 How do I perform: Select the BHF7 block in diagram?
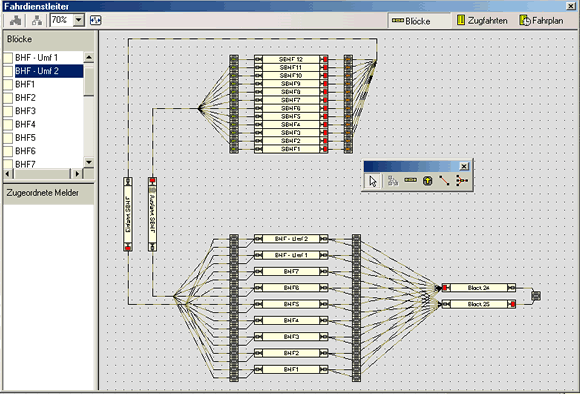(x=291, y=272)
